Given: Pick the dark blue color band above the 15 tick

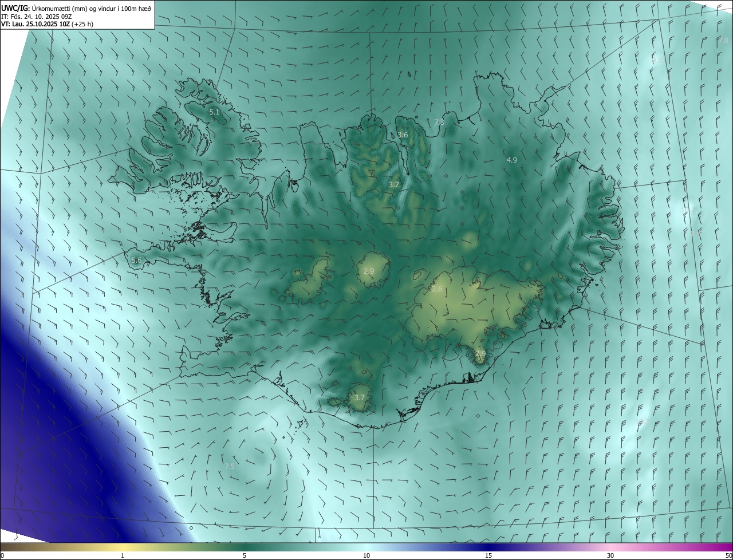Looking at the screenshot, I should coord(488,547).
